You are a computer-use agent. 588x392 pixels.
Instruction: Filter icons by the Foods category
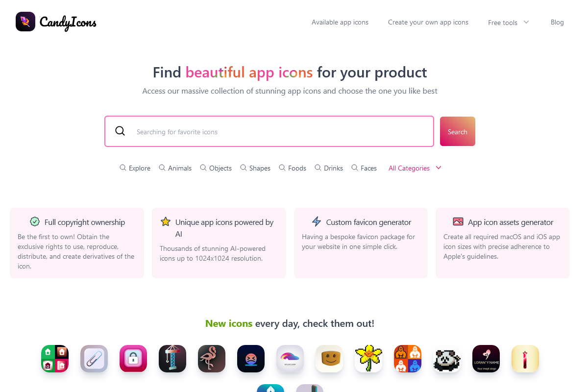coord(293,168)
